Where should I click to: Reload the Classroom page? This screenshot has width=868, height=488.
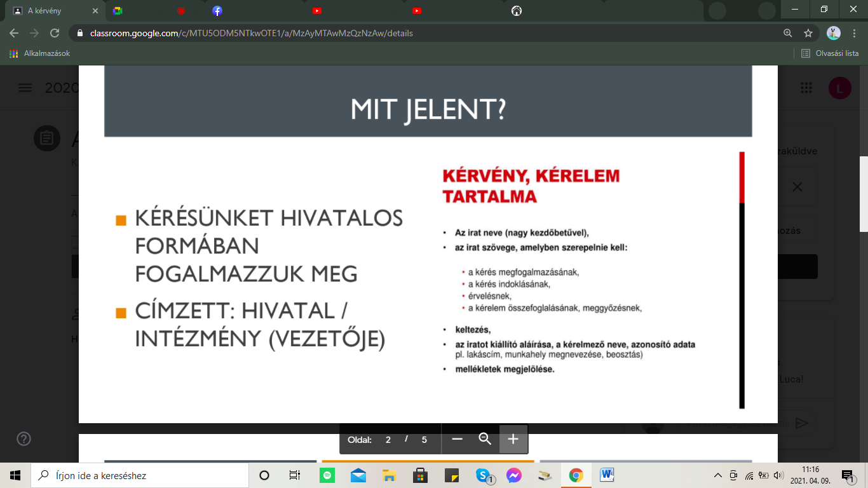pos(55,33)
